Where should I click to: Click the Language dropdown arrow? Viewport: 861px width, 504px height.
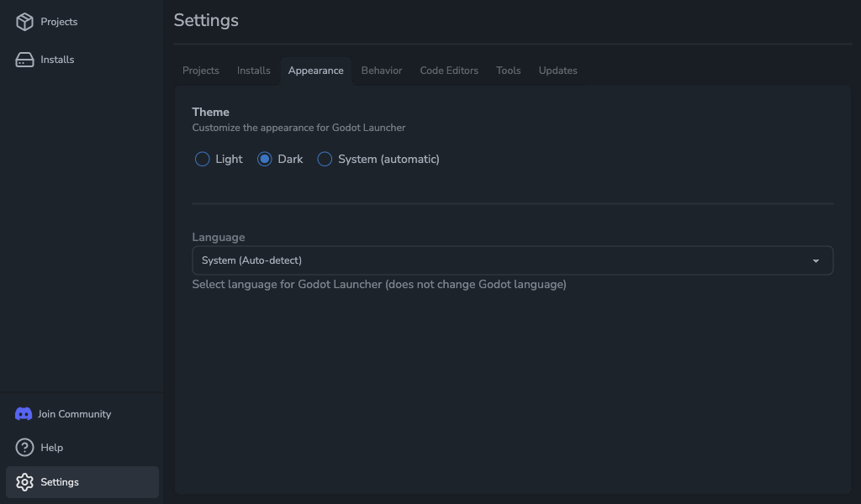click(816, 261)
